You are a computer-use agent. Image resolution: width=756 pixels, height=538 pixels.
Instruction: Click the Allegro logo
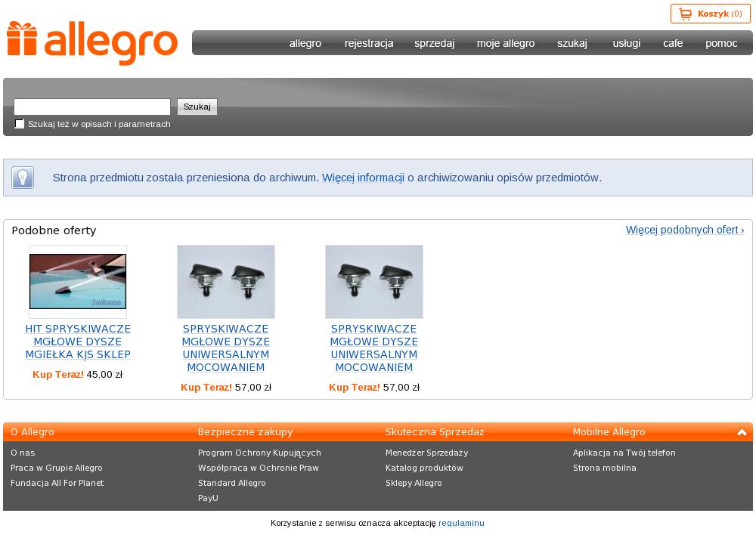pyautogui.click(x=92, y=43)
